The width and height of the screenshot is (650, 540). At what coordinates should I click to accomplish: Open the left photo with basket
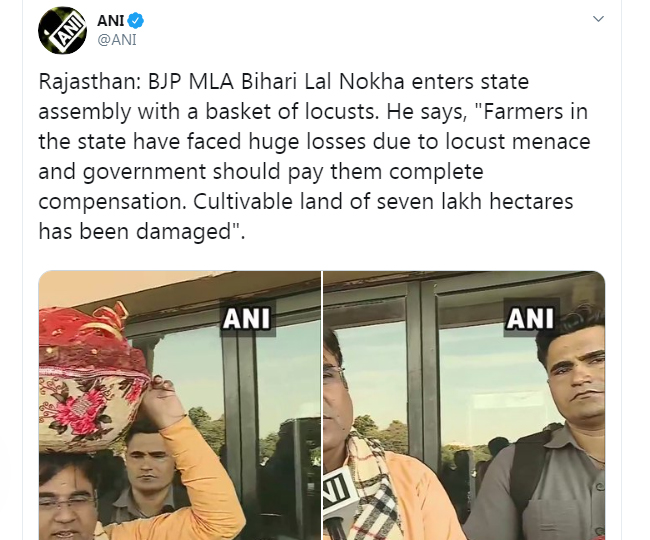(x=179, y=405)
